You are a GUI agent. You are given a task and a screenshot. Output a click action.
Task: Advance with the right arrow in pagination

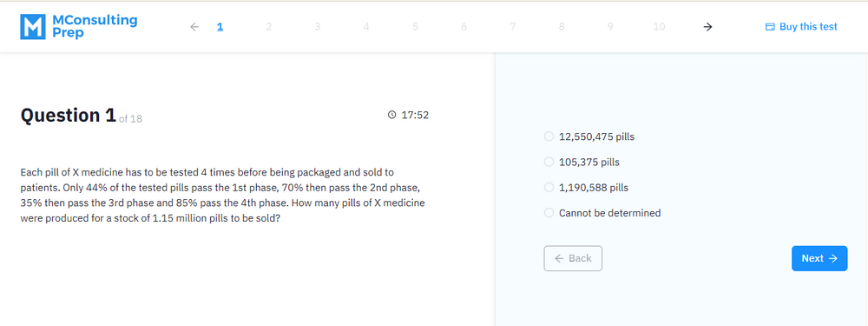click(x=707, y=27)
